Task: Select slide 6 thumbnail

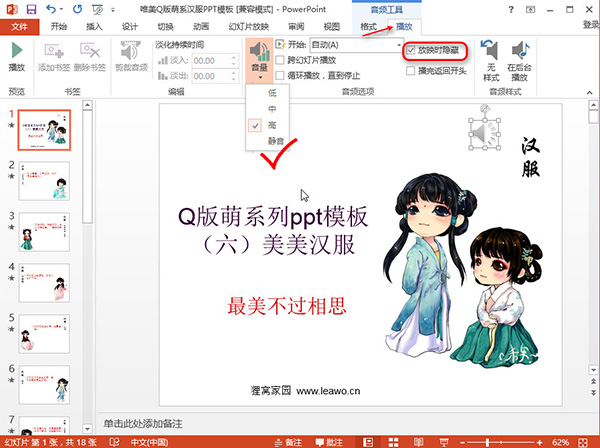Action: tap(44, 385)
